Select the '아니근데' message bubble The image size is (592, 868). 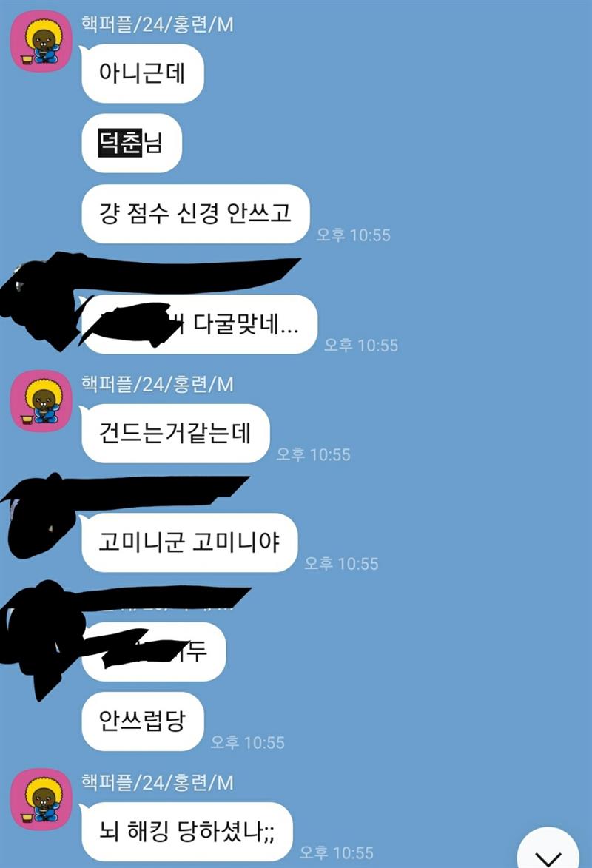(x=142, y=73)
